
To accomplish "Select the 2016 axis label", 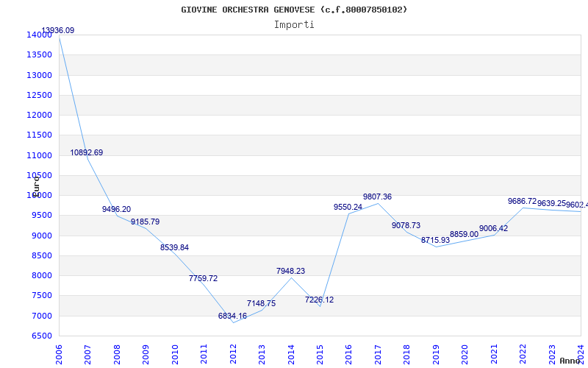I will (348, 355).
